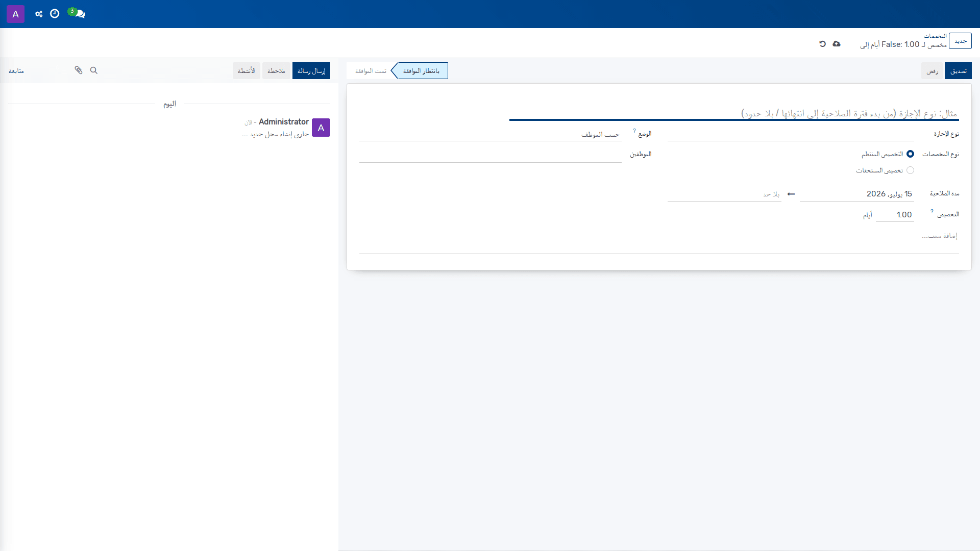Attach a file using paperclip icon
980x551 pixels.
(x=79, y=70)
